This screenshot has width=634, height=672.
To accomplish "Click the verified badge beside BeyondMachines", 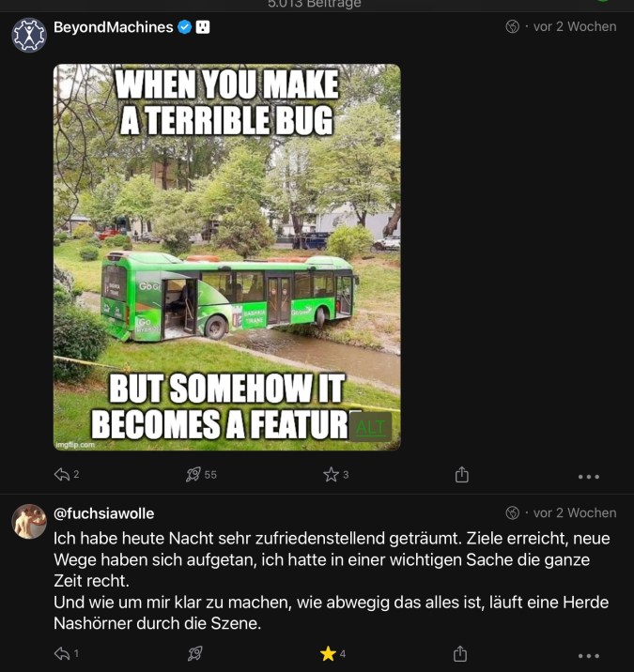I will click(x=184, y=27).
